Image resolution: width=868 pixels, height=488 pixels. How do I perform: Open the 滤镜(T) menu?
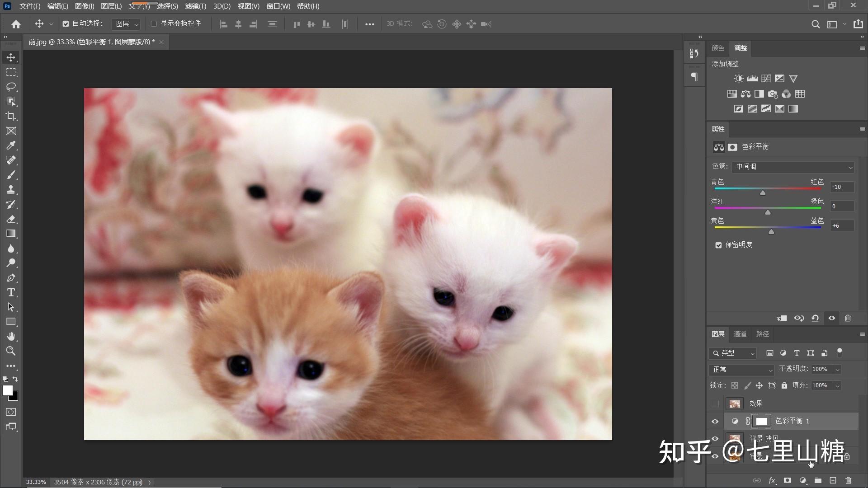click(x=195, y=6)
